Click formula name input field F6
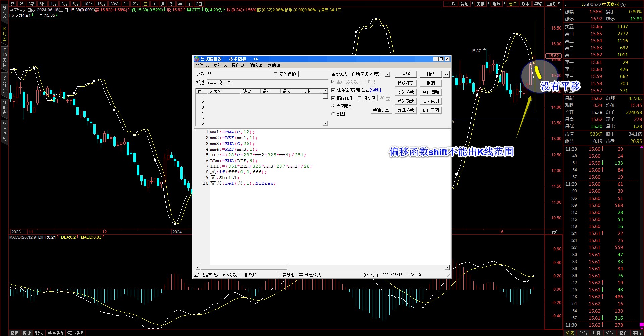644x336 pixels. (237, 74)
